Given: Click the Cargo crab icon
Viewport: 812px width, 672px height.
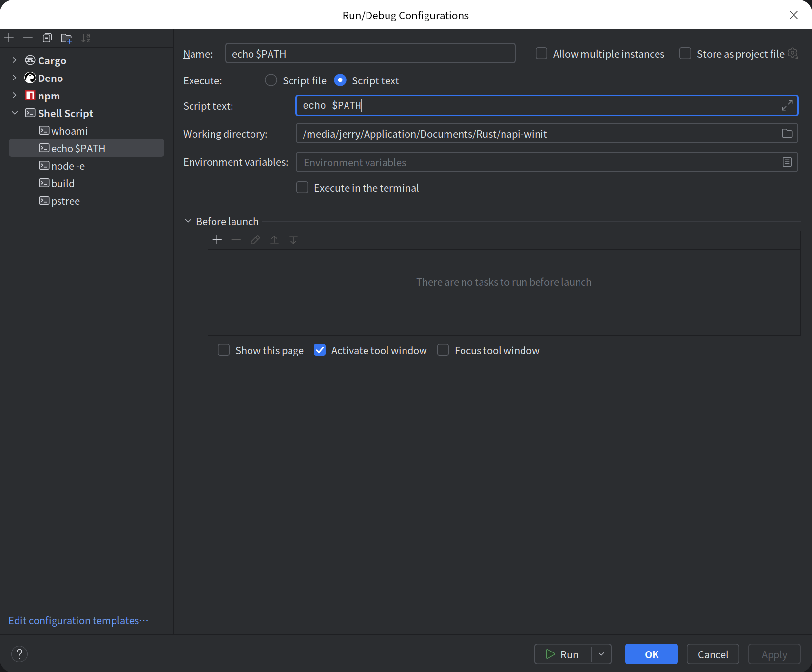Looking at the screenshot, I should 30,60.
